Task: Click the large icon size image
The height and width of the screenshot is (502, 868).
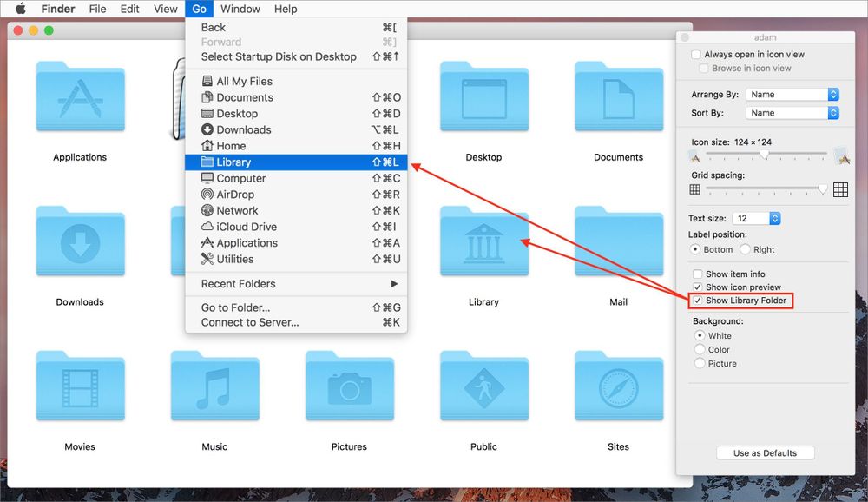Action: click(841, 156)
